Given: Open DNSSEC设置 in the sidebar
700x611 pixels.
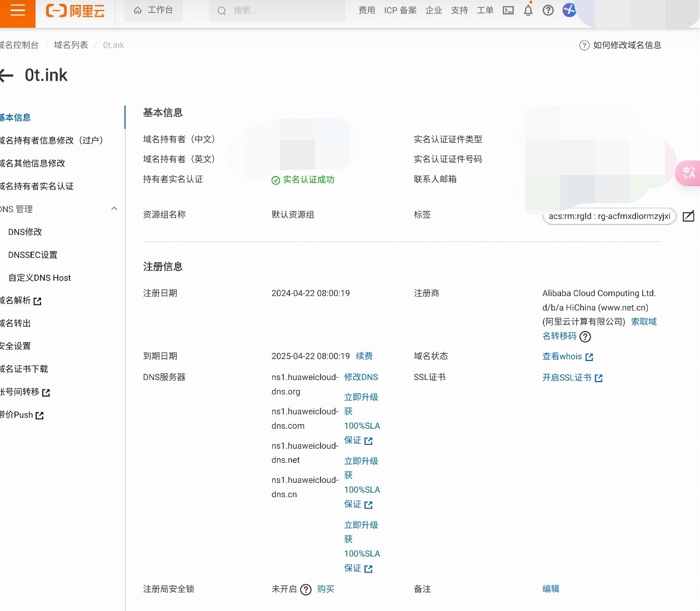Looking at the screenshot, I should click(33, 254).
